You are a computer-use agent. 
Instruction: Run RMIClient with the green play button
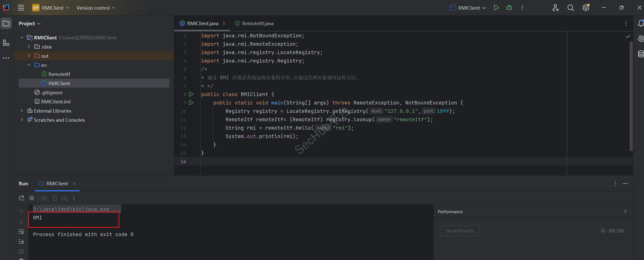pos(496,8)
